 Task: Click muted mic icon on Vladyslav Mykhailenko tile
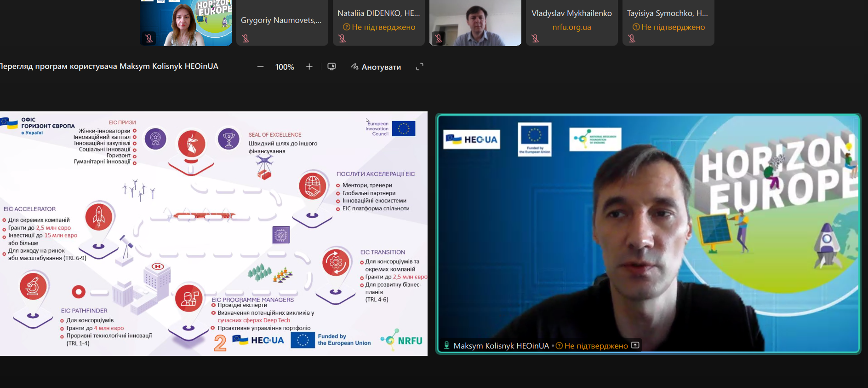pyautogui.click(x=535, y=38)
